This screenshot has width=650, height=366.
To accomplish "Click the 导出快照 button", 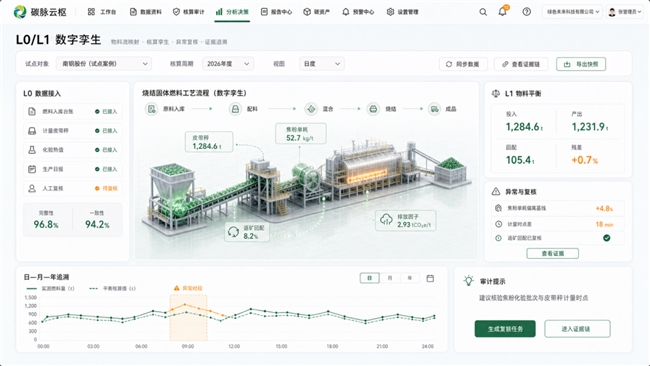I will click(x=581, y=64).
